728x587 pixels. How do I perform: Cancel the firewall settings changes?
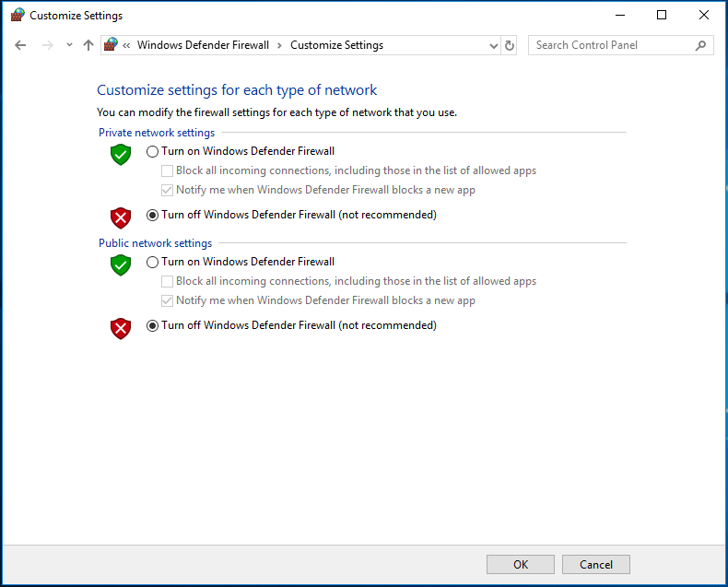tap(596, 564)
